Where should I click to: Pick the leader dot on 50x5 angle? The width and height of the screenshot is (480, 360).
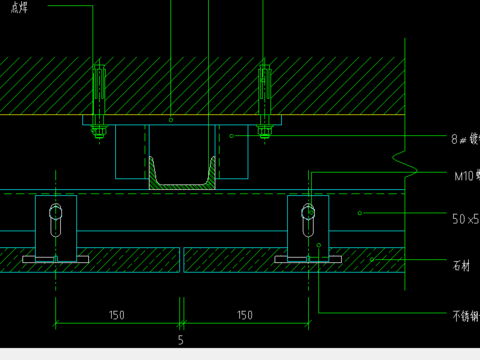[360, 213]
